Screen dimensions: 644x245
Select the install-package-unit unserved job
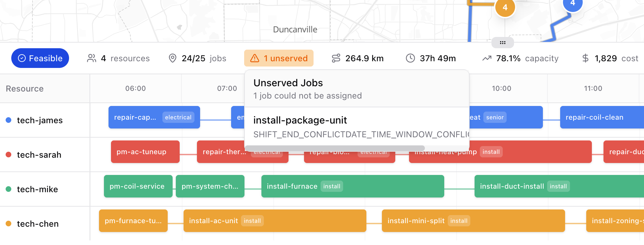coord(357,127)
